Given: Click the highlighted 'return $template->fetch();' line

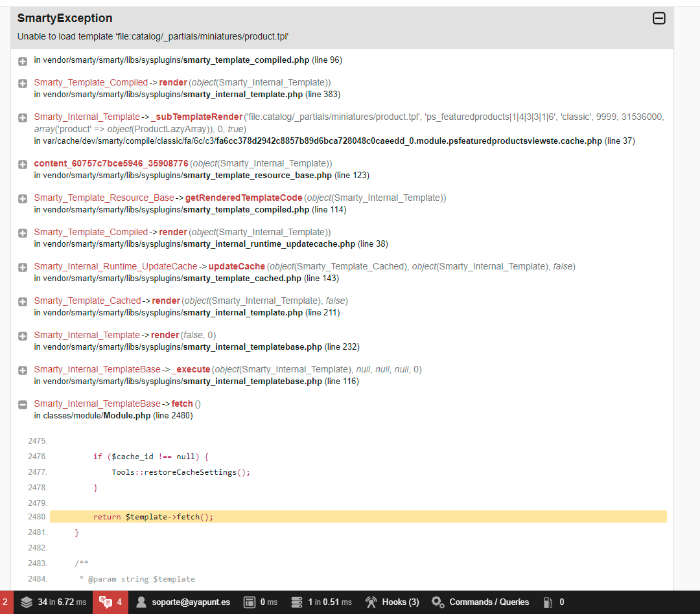Looking at the screenshot, I should tap(358, 517).
